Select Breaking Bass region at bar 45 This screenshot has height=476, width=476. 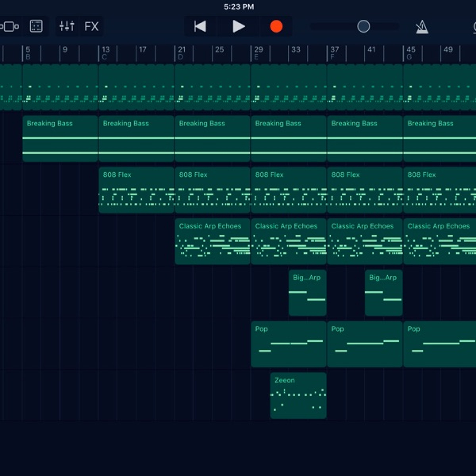pos(440,139)
